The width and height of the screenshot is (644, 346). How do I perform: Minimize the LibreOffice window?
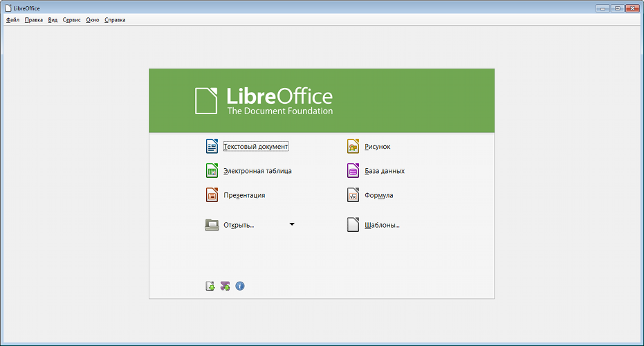602,8
